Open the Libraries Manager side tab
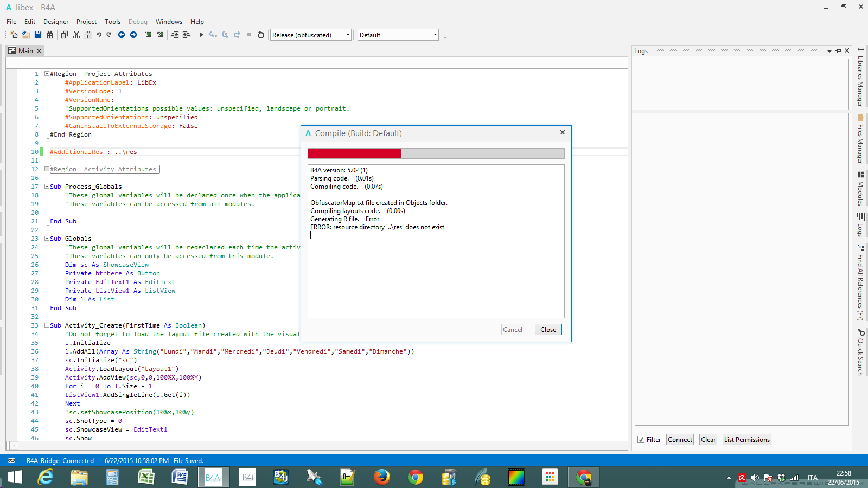 click(x=861, y=76)
